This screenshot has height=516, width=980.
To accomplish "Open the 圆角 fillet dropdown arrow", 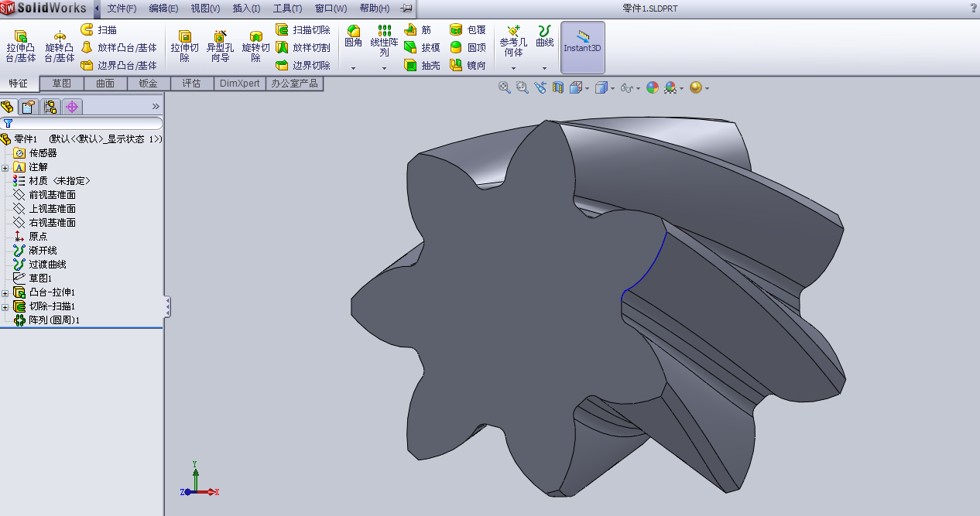I will point(353,68).
